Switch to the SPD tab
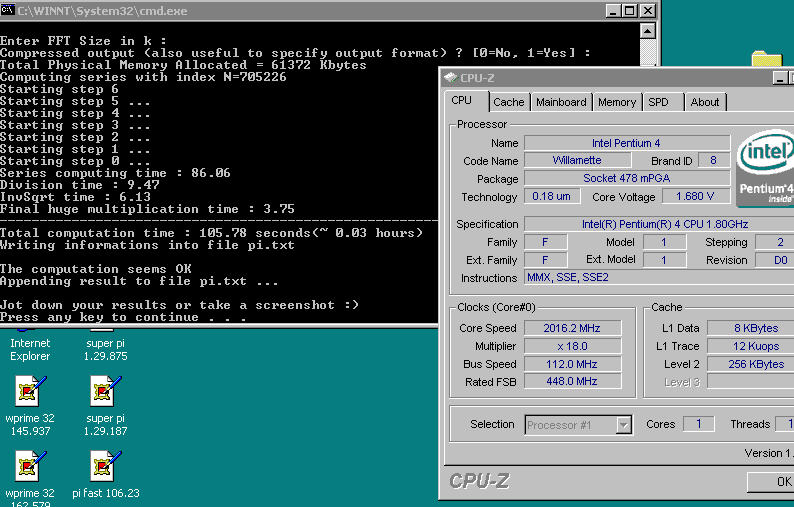Viewport: 794px width, 507px height. pyautogui.click(x=663, y=102)
